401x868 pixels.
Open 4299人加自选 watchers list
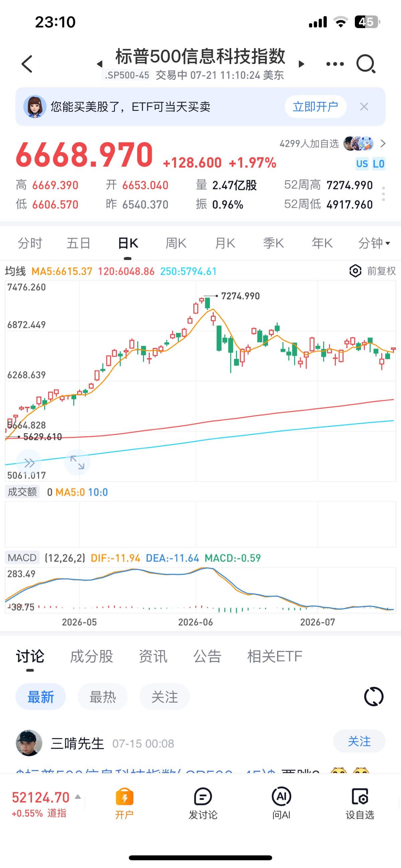[309, 144]
